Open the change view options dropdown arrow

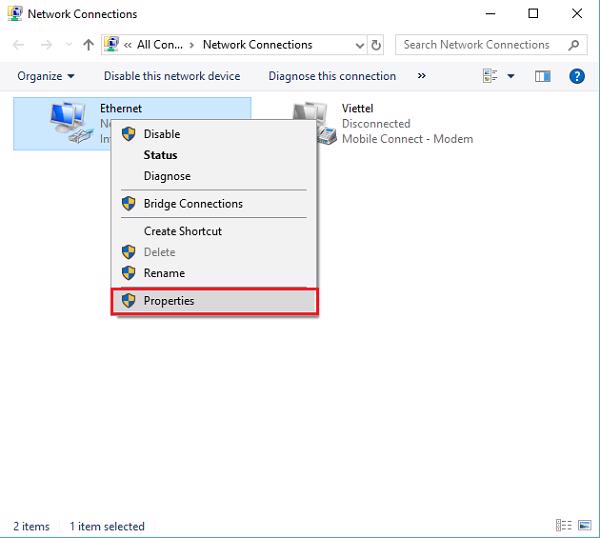pos(511,76)
